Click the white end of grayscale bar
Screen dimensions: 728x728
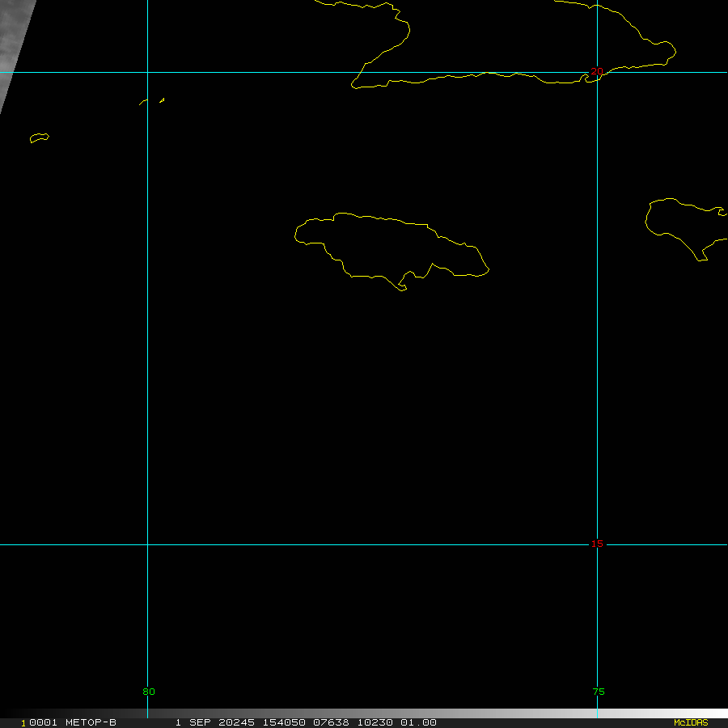pyautogui.click(x=712, y=713)
